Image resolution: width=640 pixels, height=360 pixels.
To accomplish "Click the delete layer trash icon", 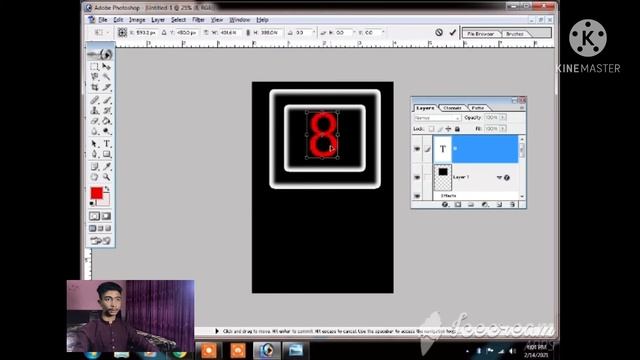I will [512, 204].
